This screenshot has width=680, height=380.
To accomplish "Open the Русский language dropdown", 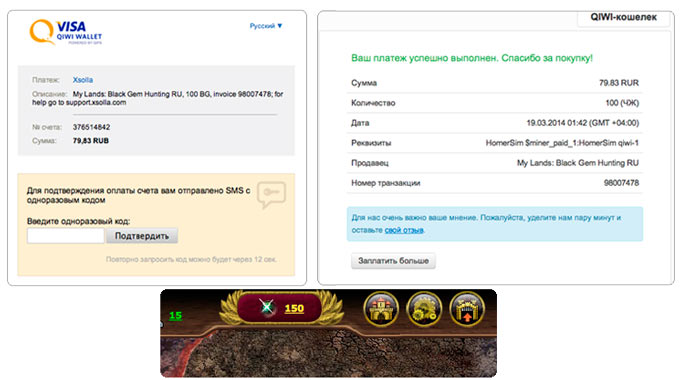I will coord(266,26).
